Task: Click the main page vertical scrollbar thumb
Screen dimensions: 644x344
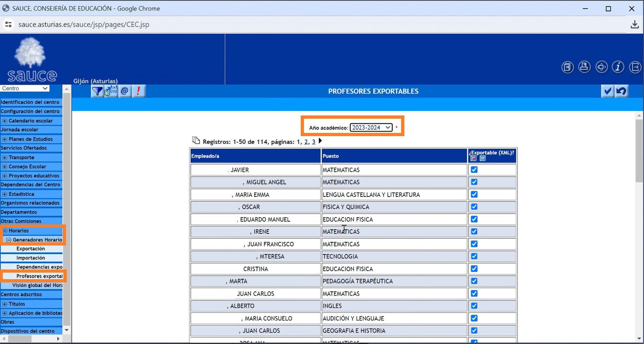Action: click(639, 151)
